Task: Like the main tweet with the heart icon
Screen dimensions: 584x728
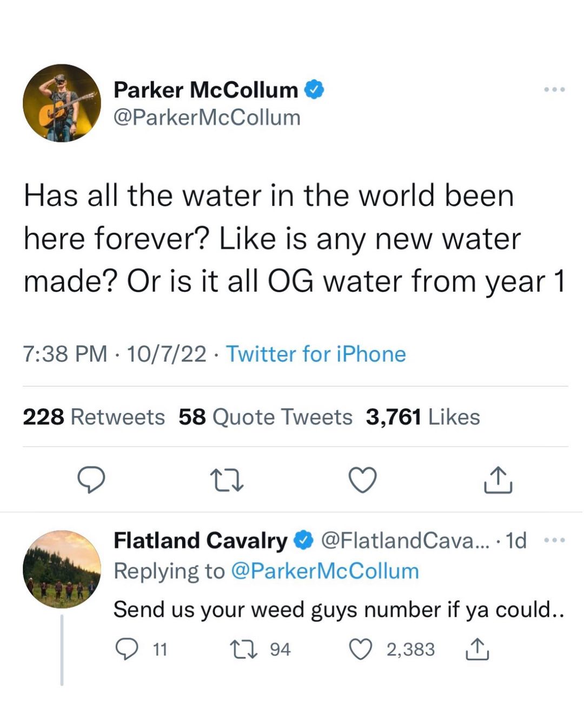Action: point(362,480)
